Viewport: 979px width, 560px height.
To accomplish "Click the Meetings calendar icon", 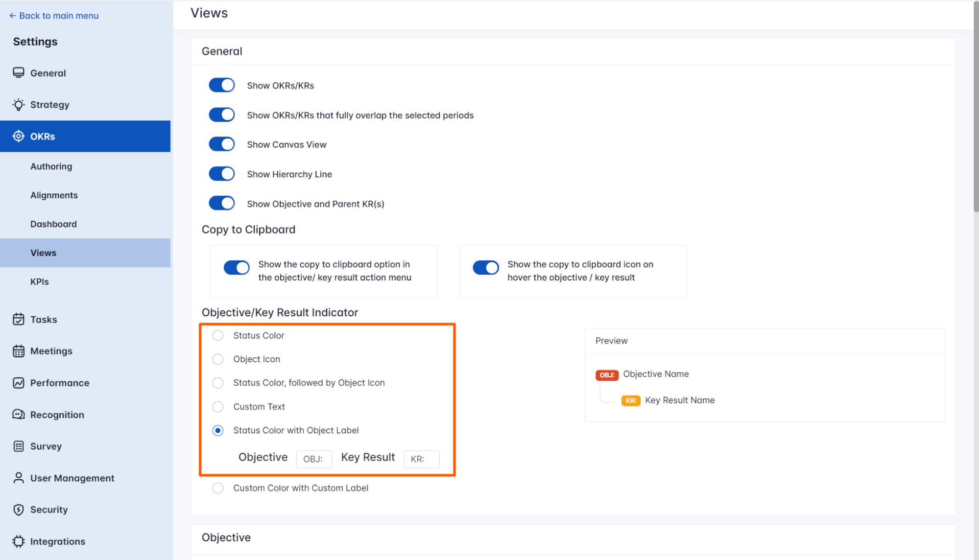I will (x=19, y=351).
